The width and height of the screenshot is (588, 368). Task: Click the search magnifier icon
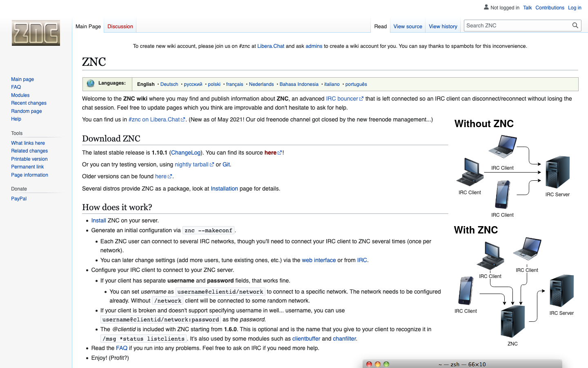pyautogui.click(x=575, y=25)
